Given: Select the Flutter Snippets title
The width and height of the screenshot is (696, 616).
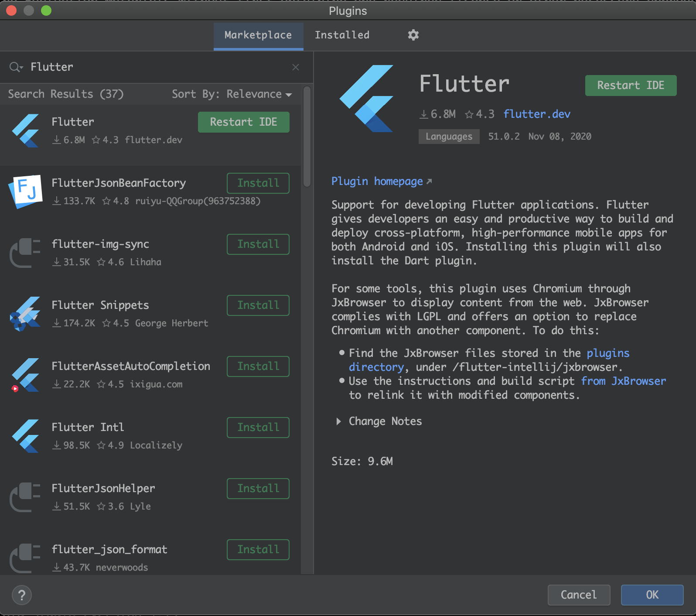Looking at the screenshot, I should [x=100, y=305].
